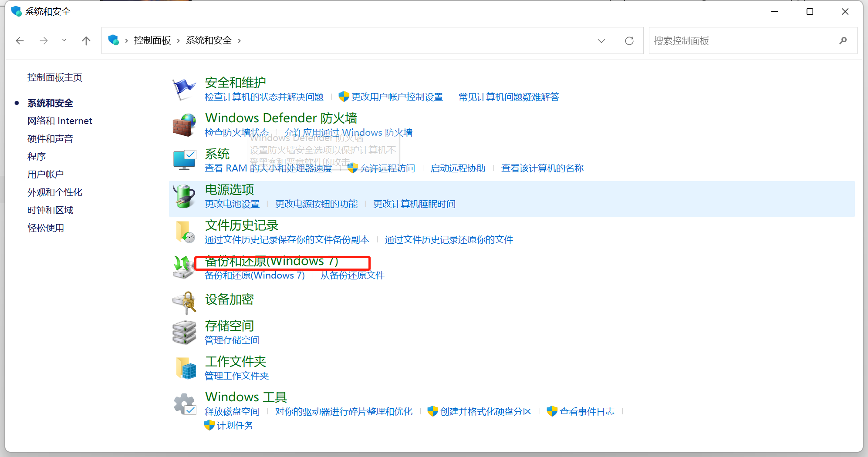Select 硬件和声音 in the sidebar
This screenshot has height=457, width=868.
pos(50,139)
